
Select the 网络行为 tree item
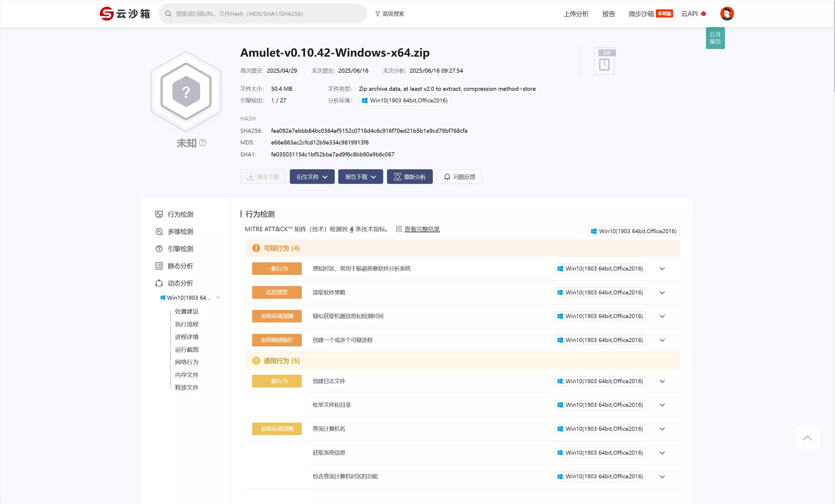point(187,362)
